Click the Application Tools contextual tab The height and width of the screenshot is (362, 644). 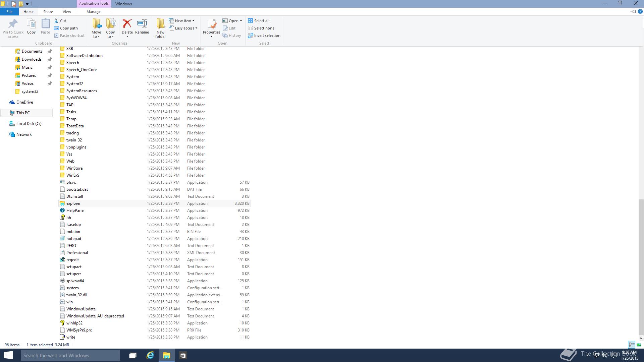94,3
